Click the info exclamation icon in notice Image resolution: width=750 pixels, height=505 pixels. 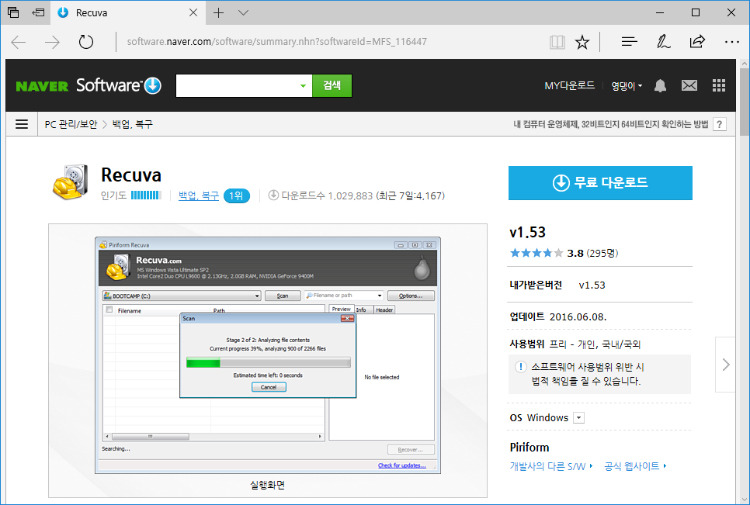pyautogui.click(x=520, y=367)
